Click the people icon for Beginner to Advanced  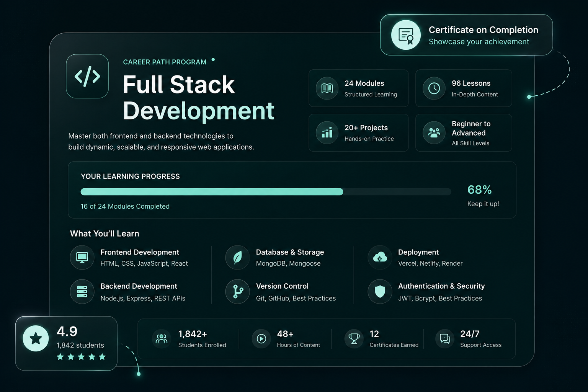click(434, 133)
